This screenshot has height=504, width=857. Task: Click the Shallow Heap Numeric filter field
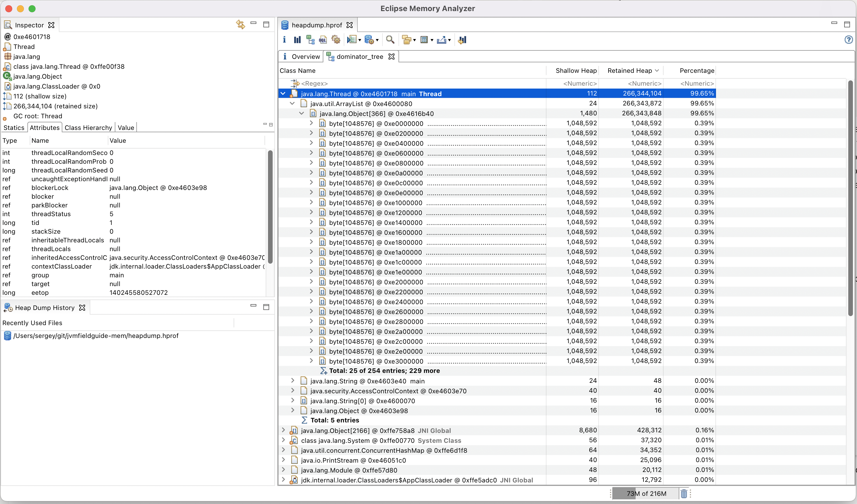573,84
